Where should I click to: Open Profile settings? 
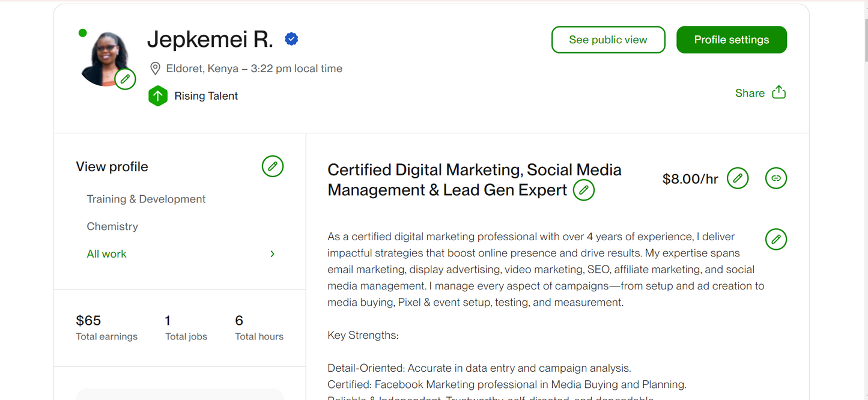click(731, 40)
